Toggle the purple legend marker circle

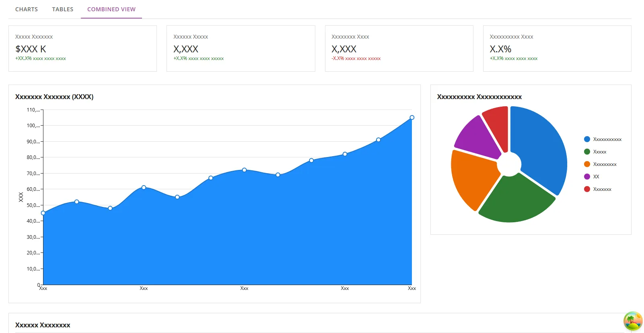click(x=587, y=177)
